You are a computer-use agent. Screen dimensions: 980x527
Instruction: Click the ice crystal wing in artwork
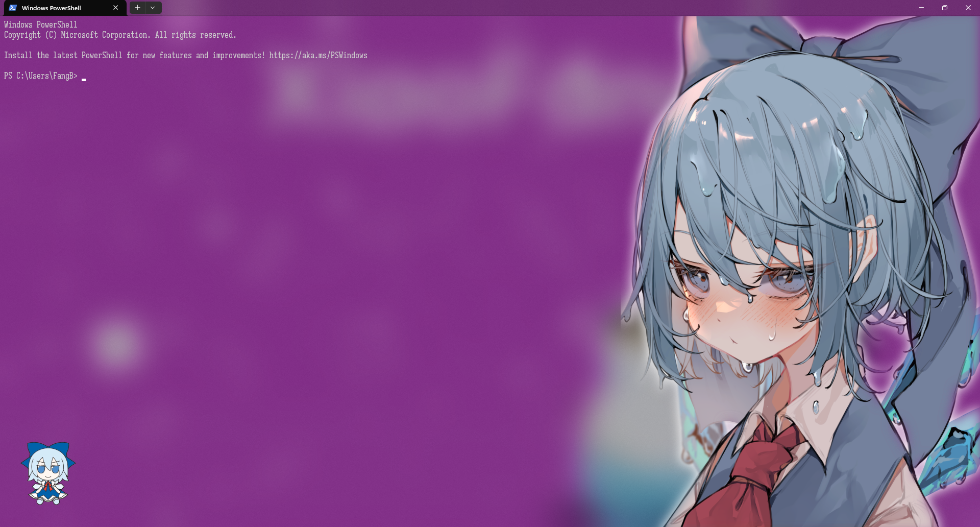click(x=949, y=454)
